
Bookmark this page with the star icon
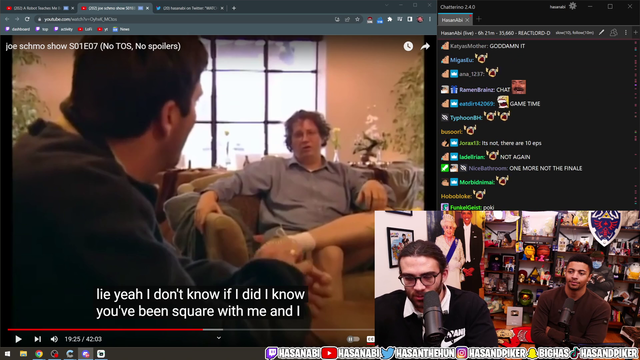click(358, 19)
